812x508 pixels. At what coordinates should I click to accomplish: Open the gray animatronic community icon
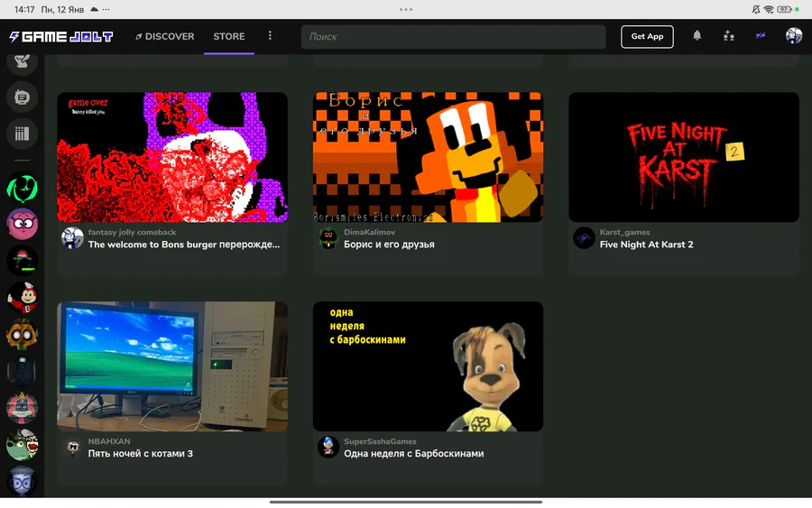pyautogui.click(x=22, y=408)
